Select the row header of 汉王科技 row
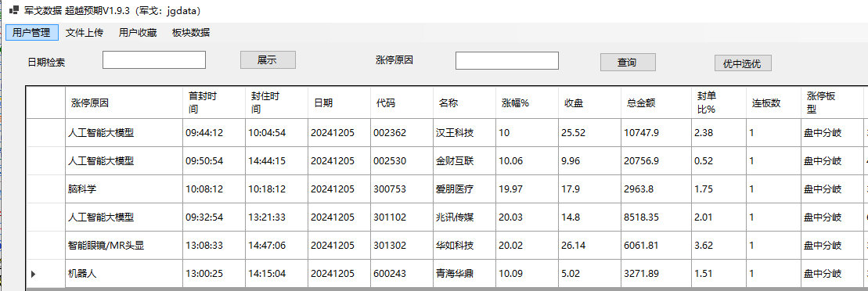 point(46,133)
